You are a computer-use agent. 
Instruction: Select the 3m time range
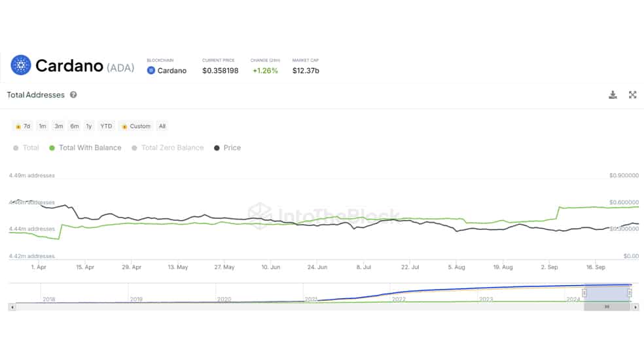click(x=59, y=126)
